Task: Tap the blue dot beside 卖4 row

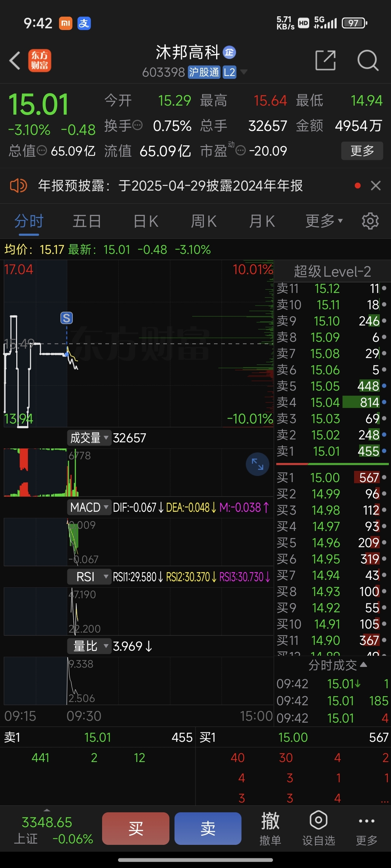Action: 384,402
